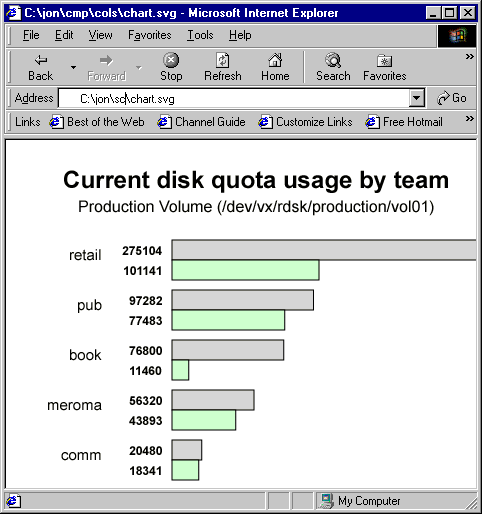Open the Address bar dropdown list

click(416, 98)
